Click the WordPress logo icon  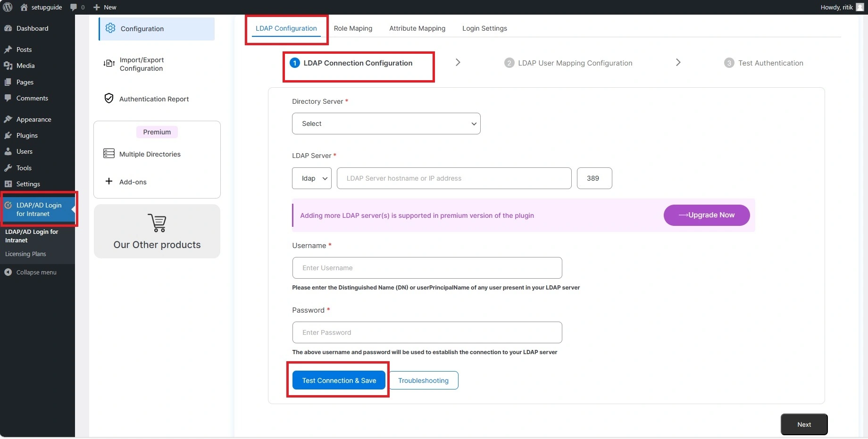(x=8, y=7)
